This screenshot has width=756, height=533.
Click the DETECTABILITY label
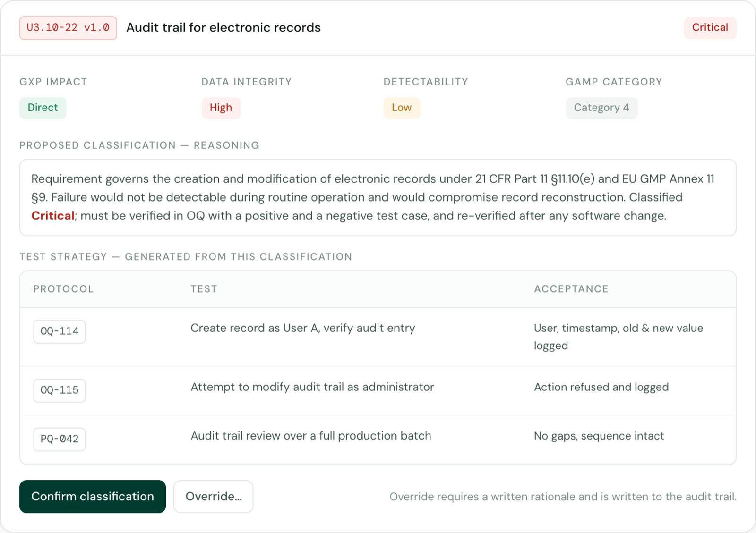(426, 82)
